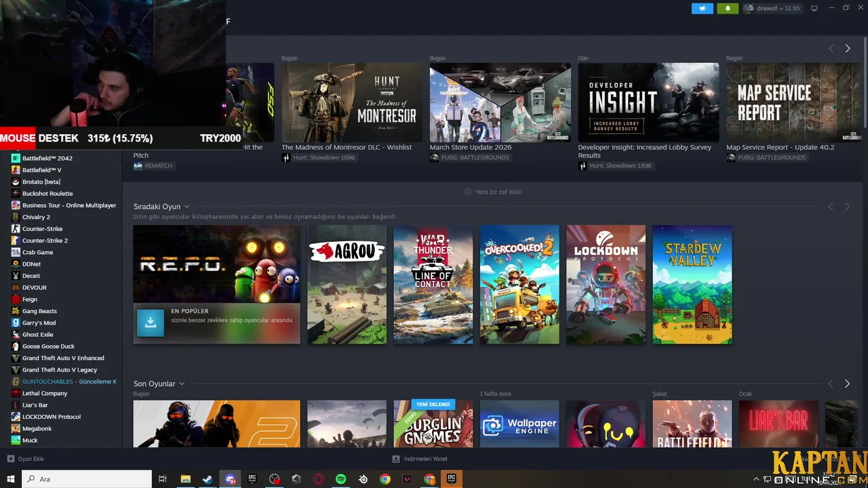
Task: Expand the Sıradaki Oyun shelf dropdown
Action: (x=186, y=207)
